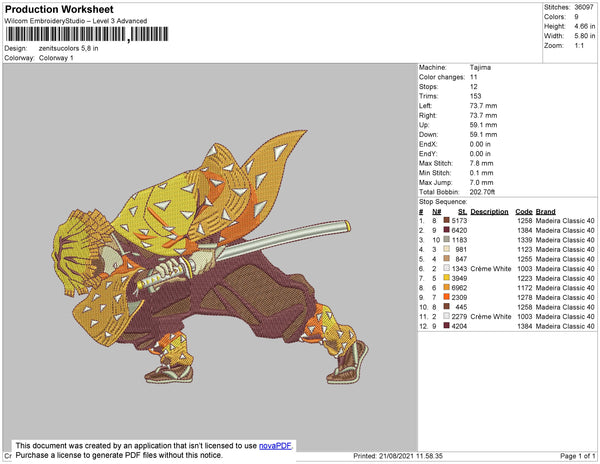The width and height of the screenshot is (600, 464).
Task: Select the Production Worksheet title
Action: [59, 9]
